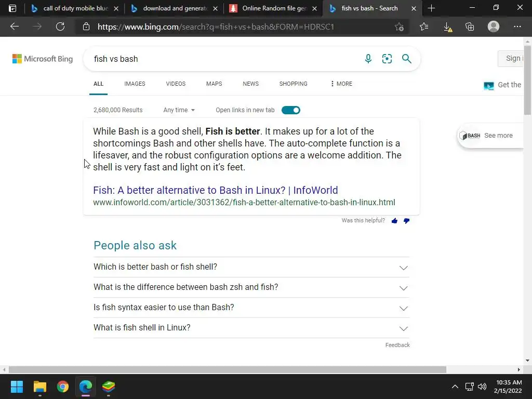This screenshot has width=532, height=399.
Task: Click thumbs down for the answer
Action: click(x=406, y=221)
